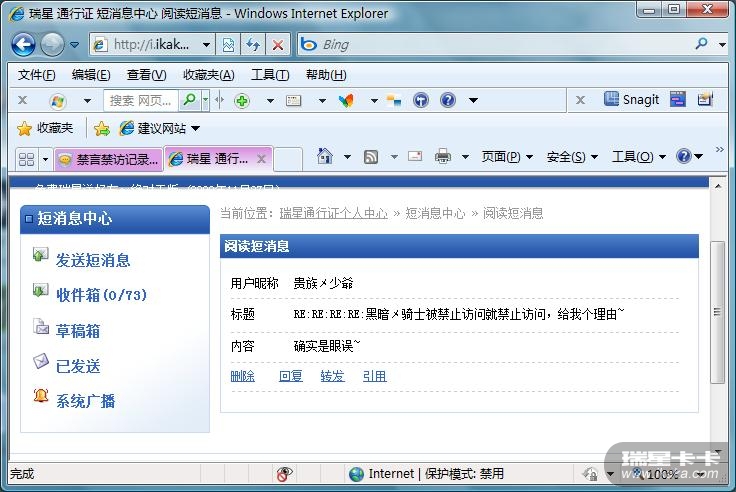Open the zoom level 100% dropdown
The image size is (736, 492).
[x=701, y=474]
